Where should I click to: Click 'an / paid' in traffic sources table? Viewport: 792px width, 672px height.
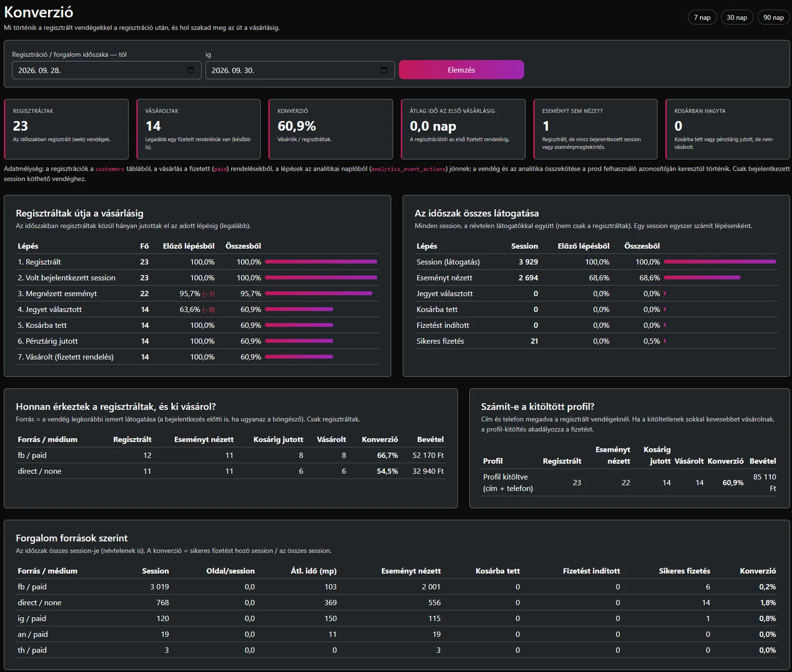[x=33, y=634]
